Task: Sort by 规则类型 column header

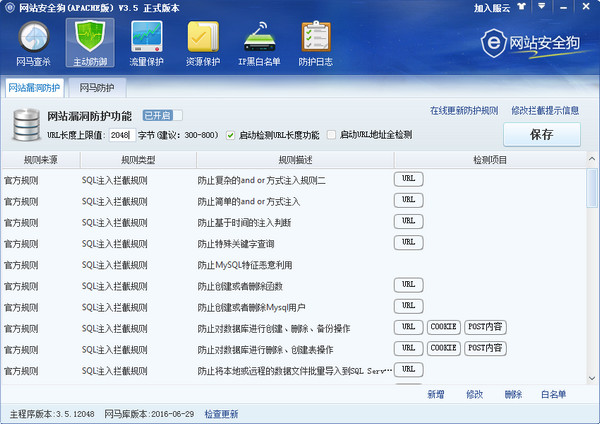Action: 138,160
